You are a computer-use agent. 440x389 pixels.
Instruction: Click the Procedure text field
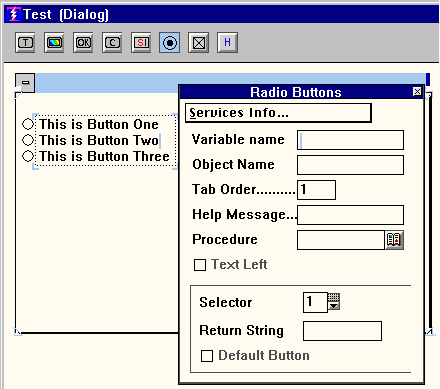[341, 240]
